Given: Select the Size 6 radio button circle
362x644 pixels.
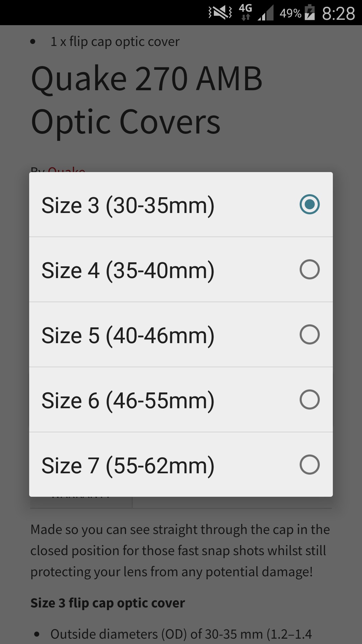Looking at the screenshot, I should (309, 399).
